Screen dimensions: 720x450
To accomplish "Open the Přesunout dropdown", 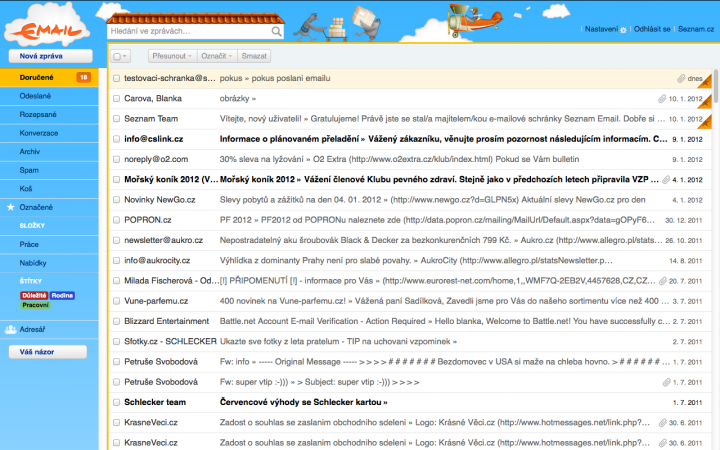I will coord(172,56).
